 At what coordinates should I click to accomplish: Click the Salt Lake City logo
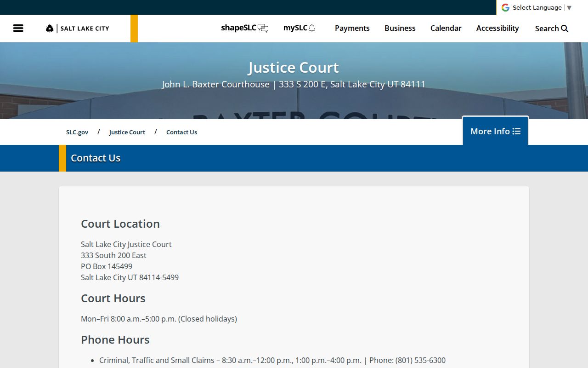[78, 29]
